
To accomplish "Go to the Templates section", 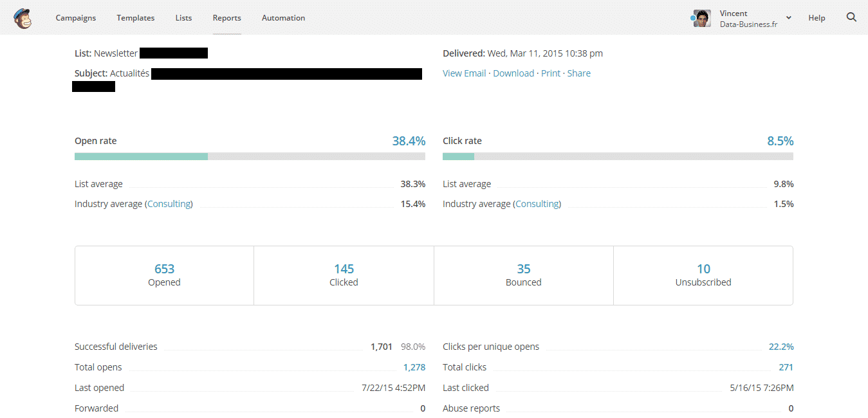I will (135, 18).
